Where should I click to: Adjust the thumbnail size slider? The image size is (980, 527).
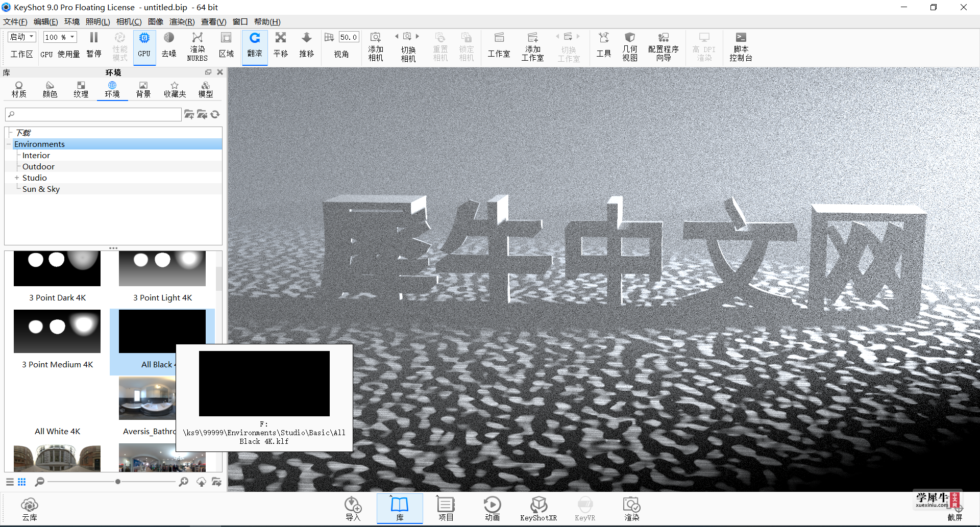point(118,482)
